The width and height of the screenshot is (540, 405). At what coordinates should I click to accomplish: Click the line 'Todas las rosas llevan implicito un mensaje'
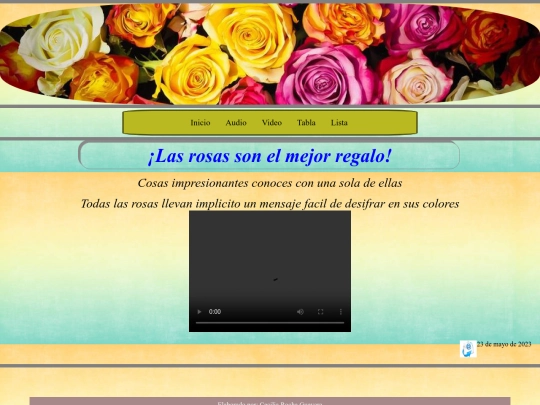click(x=191, y=204)
